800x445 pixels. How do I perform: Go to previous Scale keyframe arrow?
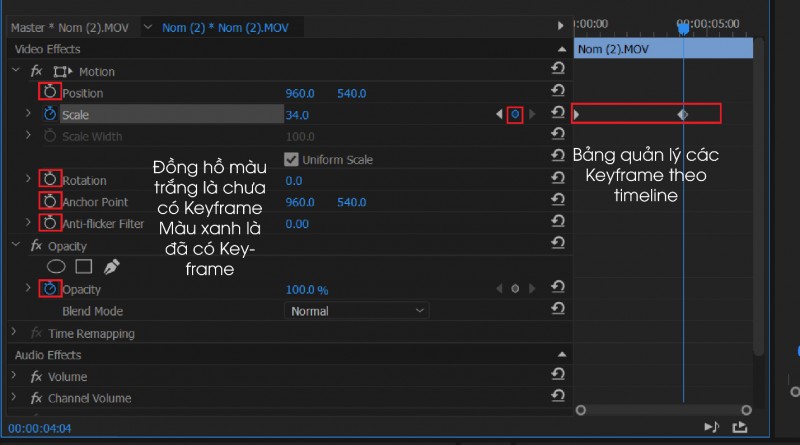(x=499, y=114)
